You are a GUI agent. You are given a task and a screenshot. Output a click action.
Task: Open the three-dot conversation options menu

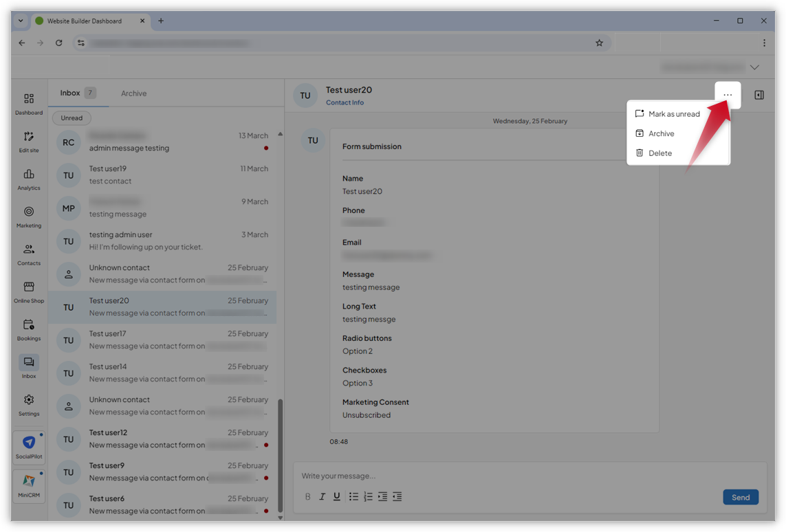(728, 95)
